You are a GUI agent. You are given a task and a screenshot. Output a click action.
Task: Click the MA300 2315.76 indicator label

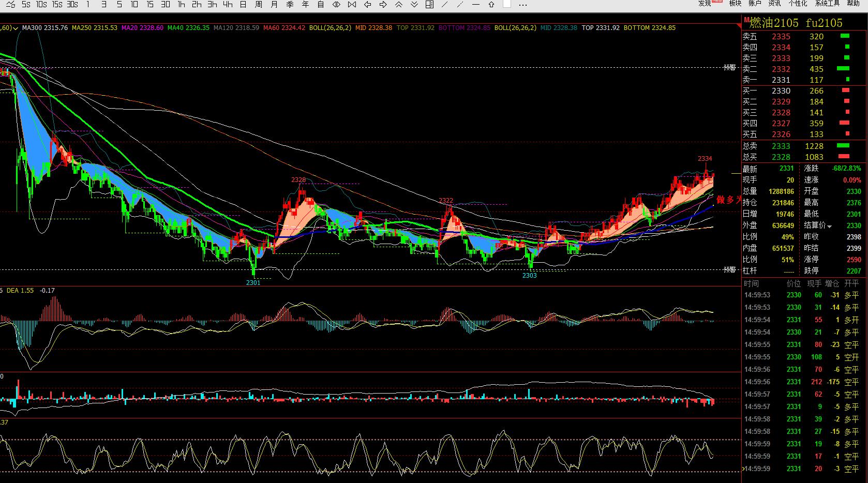(x=45, y=28)
